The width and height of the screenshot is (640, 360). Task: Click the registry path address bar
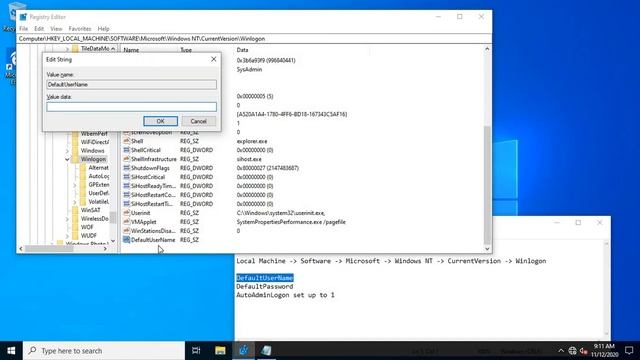pos(254,39)
